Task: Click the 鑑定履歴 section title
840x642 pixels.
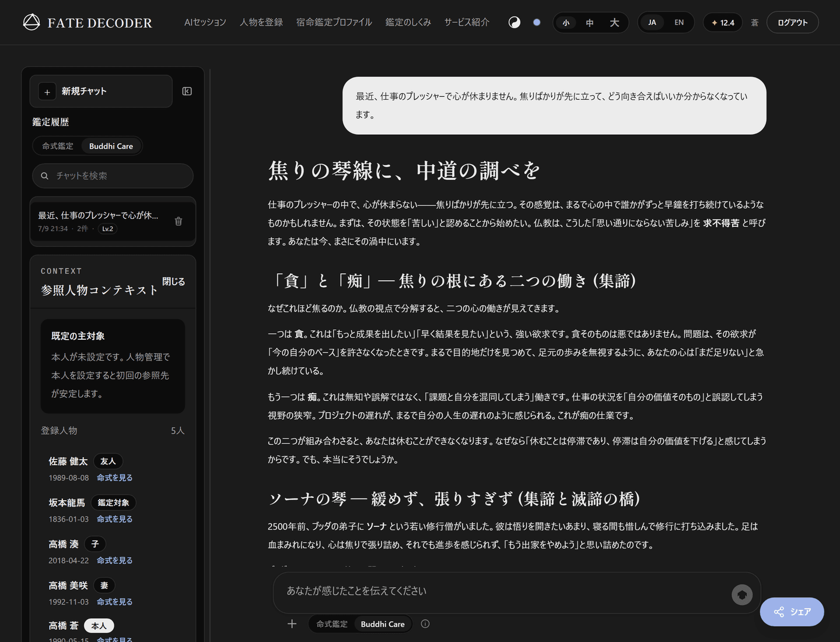Action: pyautogui.click(x=51, y=122)
